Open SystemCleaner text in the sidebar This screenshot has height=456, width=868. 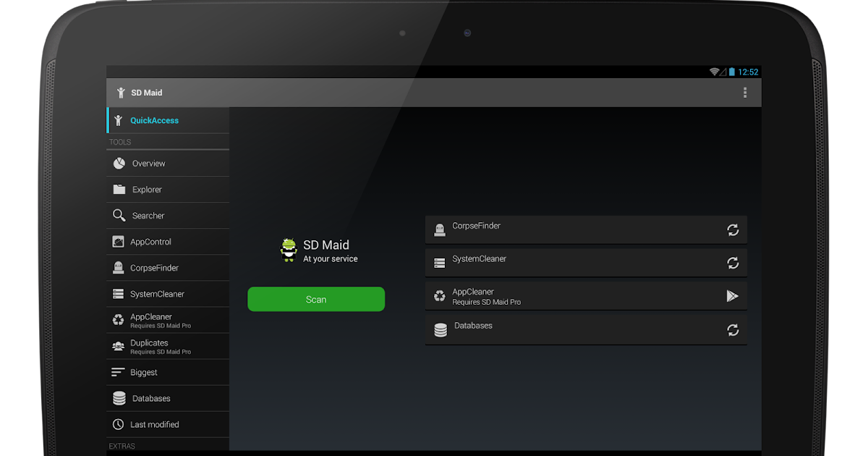157,294
